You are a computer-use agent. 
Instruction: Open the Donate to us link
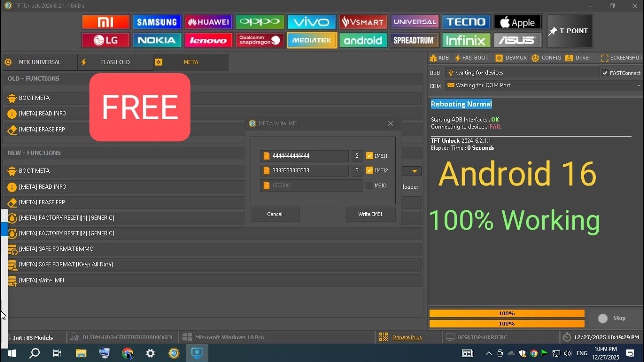click(407, 337)
